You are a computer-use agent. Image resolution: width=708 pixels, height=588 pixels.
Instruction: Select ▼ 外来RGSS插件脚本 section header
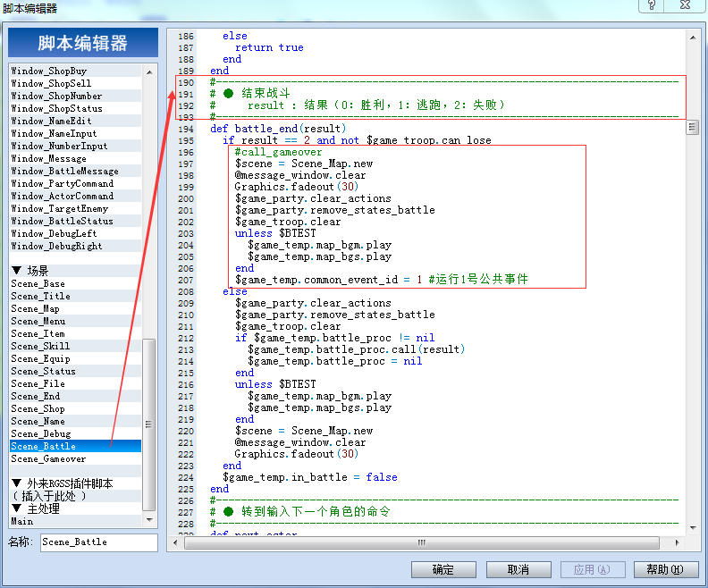point(76,483)
